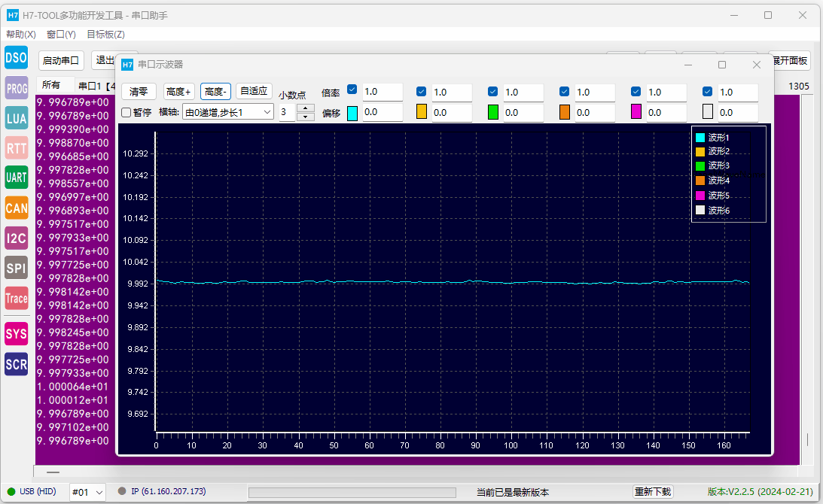Click the H7-TOOL main window app icon
Screen dimensions: 823x504
coord(13,16)
